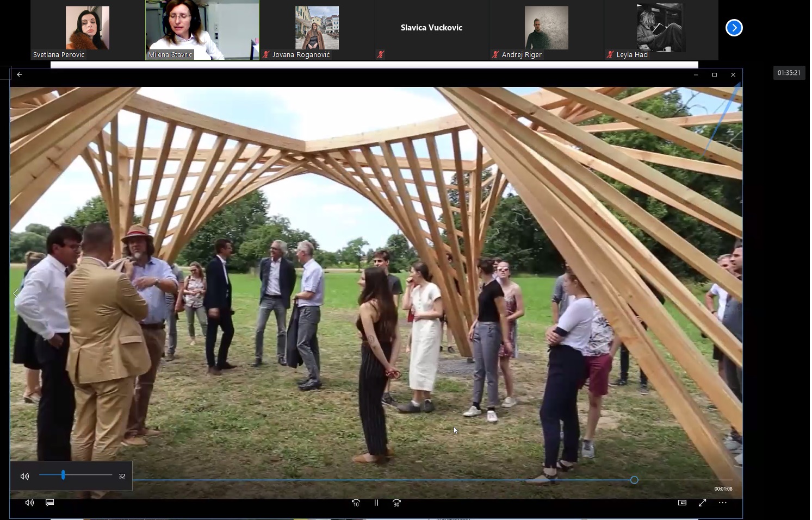The image size is (812, 520).
Task: Select Leyla Had's participant tile
Action: tap(661, 30)
